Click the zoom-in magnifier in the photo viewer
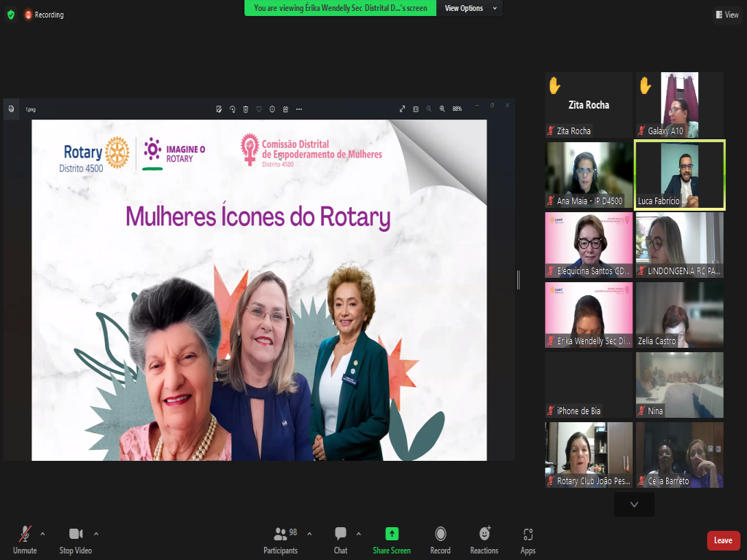747x560 pixels. pos(442,109)
